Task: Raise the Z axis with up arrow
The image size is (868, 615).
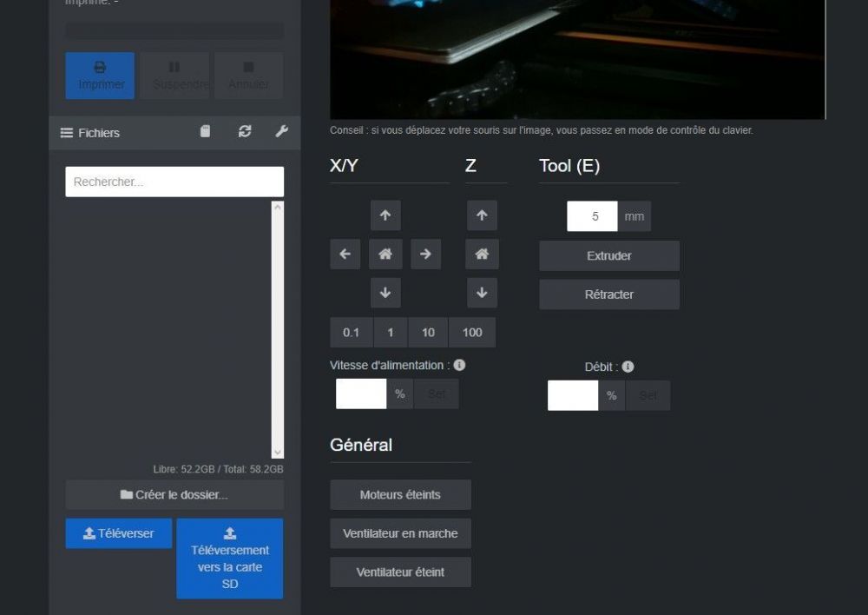Action: tap(482, 215)
